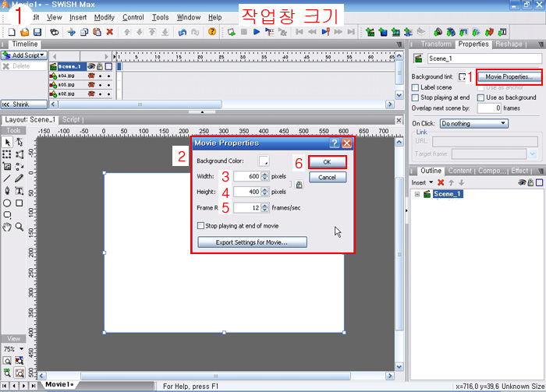
Task: Switch to the Content tab
Action: tap(459, 171)
